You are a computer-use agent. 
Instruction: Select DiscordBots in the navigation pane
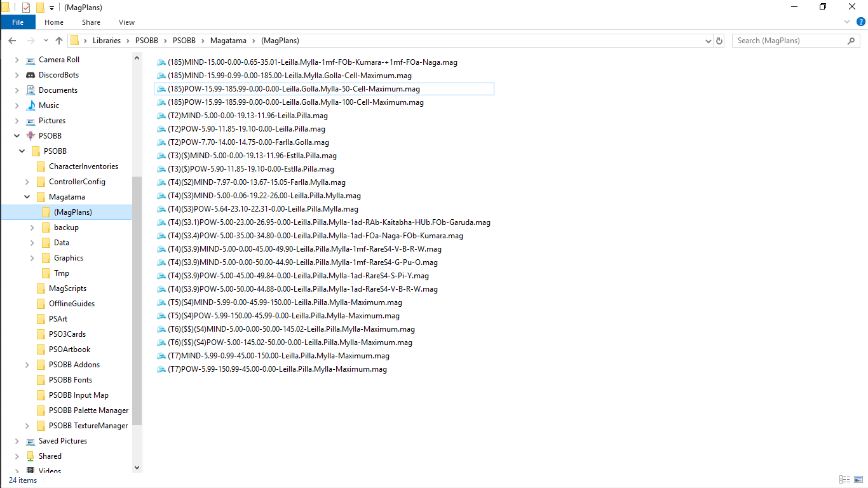pyautogui.click(x=58, y=75)
